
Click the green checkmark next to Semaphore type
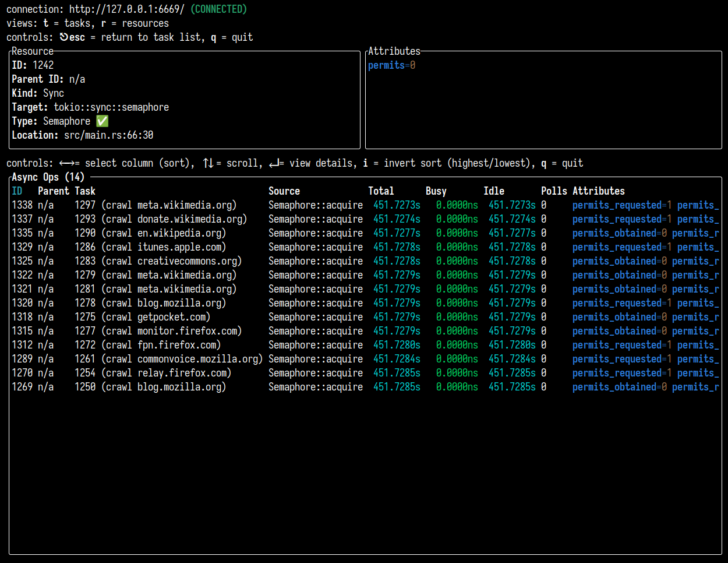(102, 121)
